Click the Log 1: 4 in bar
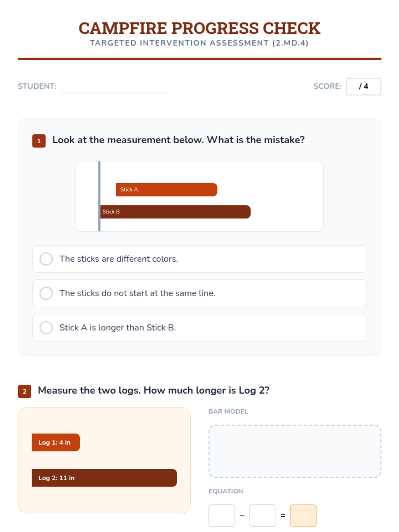Image resolution: width=399 pixels, height=532 pixels. click(56, 442)
